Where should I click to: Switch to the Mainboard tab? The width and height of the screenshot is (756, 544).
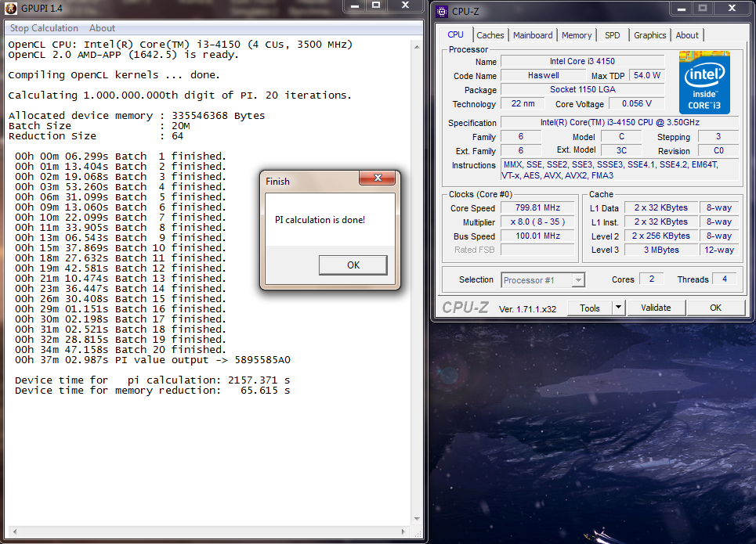pos(533,35)
